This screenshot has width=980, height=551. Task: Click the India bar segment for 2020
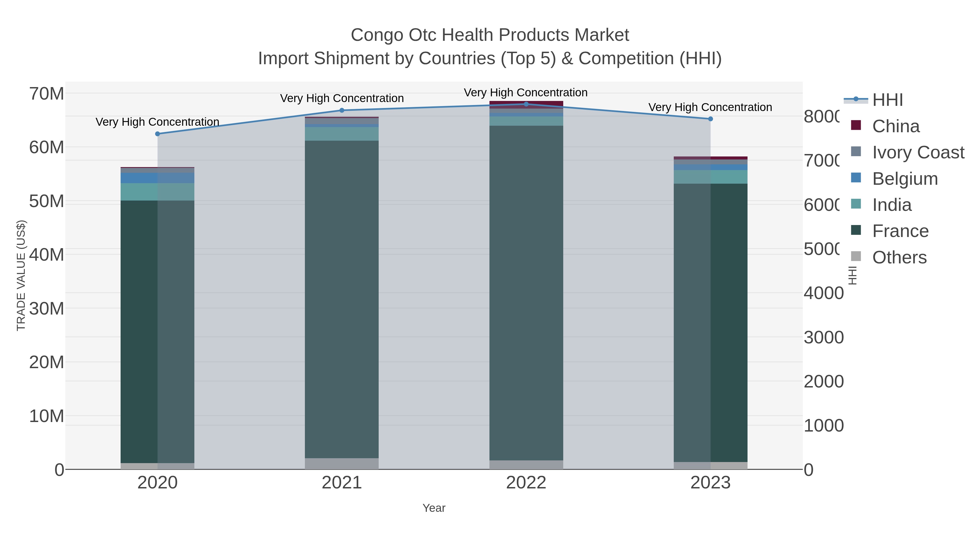pos(158,192)
